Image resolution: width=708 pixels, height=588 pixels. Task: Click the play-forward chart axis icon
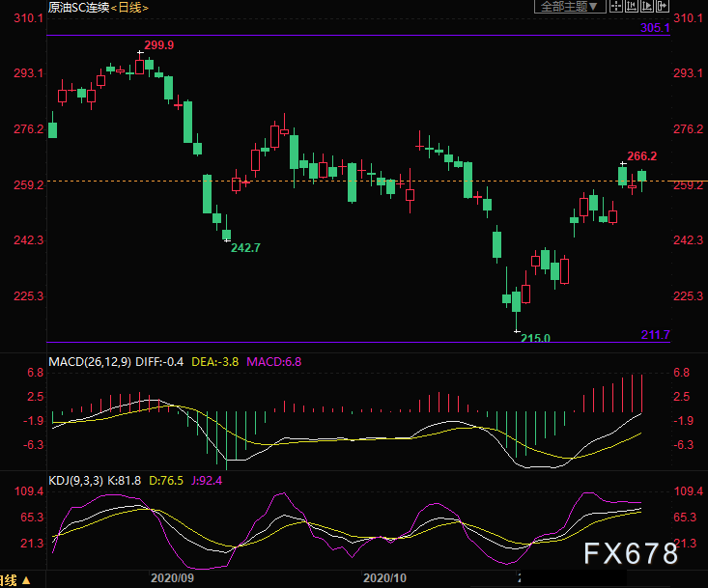tap(646, 7)
